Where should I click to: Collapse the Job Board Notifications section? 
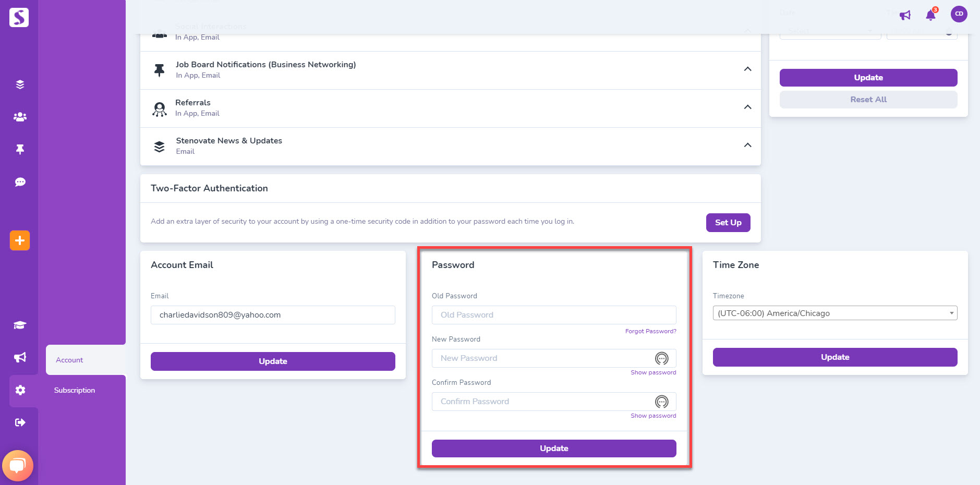pos(747,69)
